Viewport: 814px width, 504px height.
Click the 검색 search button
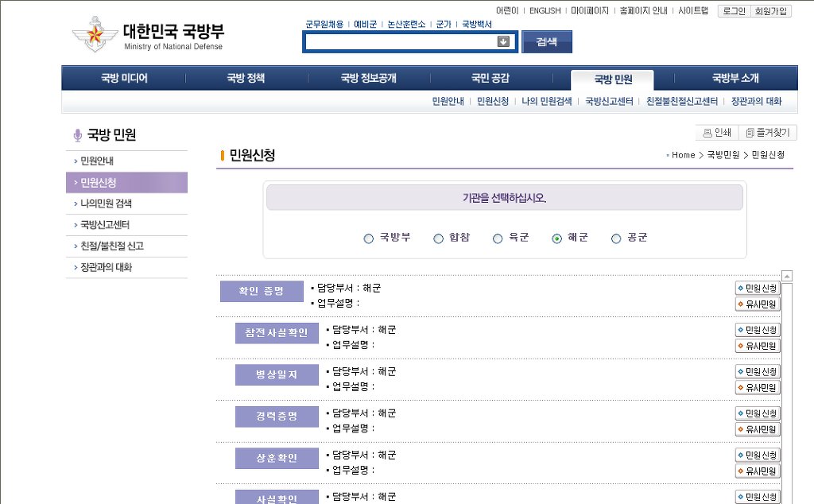point(547,41)
